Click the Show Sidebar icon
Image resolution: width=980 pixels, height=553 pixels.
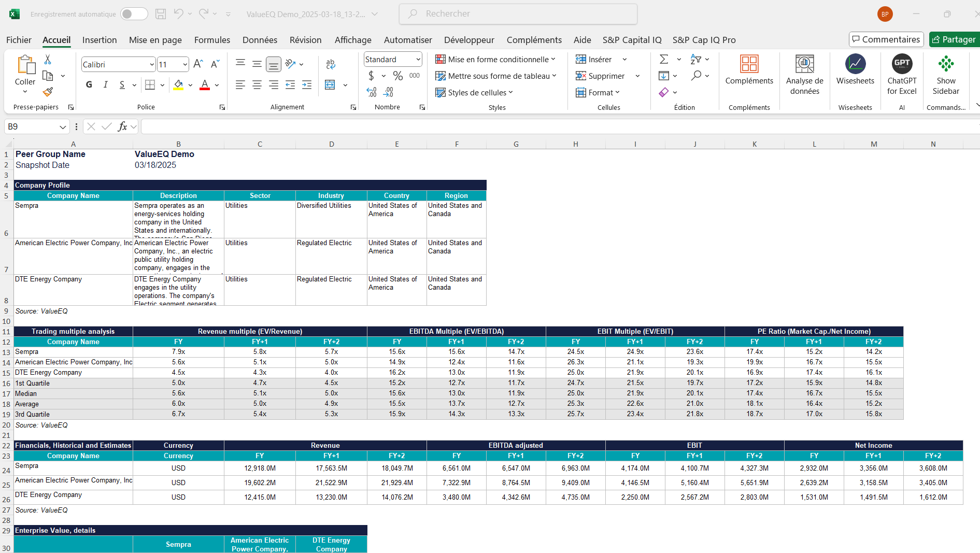coord(946,64)
